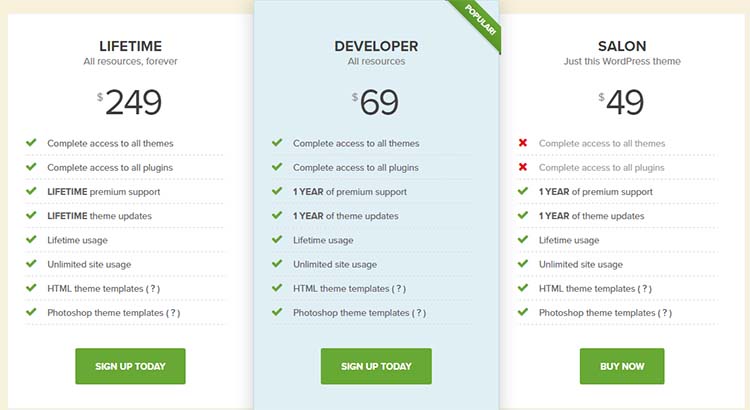Image resolution: width=750 pixels, height=410 pixels.
Task: Select the LIFETIME plan heading
Action: point(131,46)
